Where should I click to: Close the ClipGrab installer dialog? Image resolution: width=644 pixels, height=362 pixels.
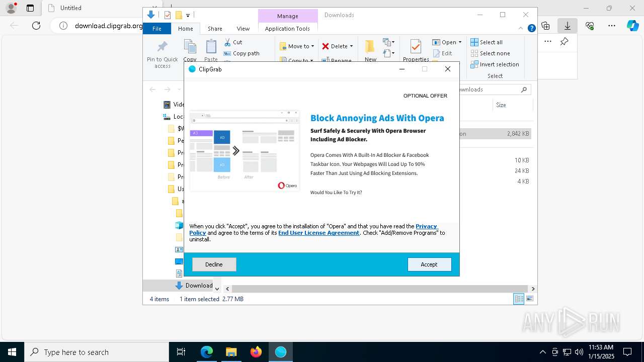click(447, 69)
